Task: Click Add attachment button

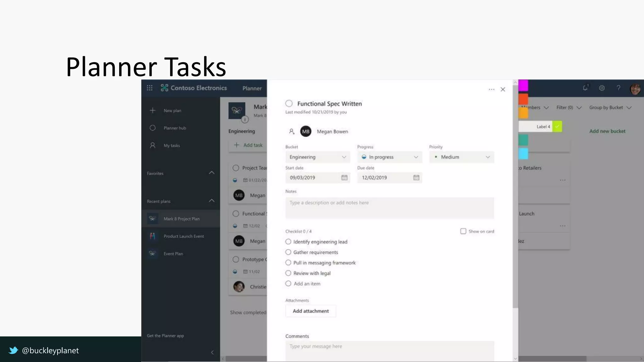Action: click(311, 311)
